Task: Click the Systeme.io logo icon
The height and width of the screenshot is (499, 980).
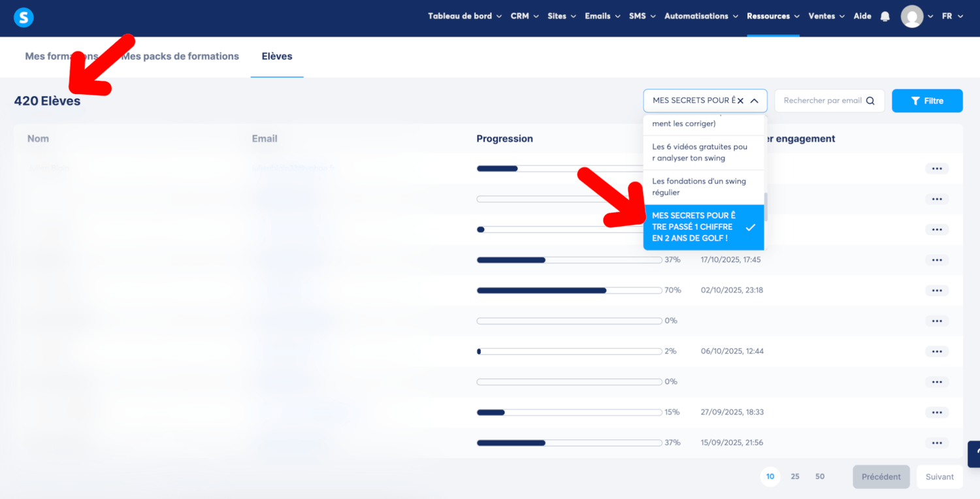Action: tap(24, 18)
